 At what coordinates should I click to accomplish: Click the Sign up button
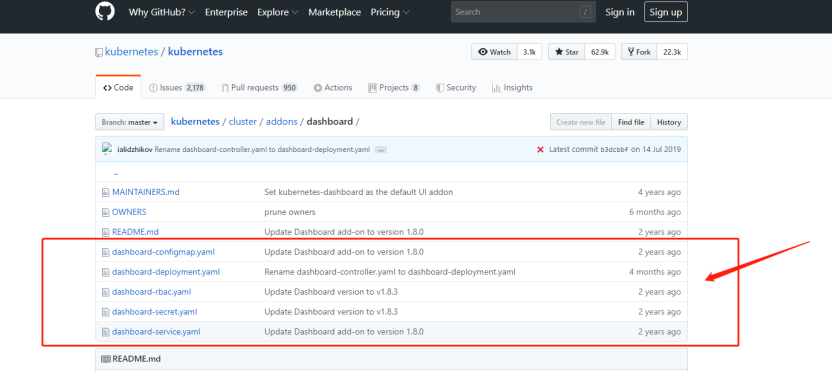point(666,12)
